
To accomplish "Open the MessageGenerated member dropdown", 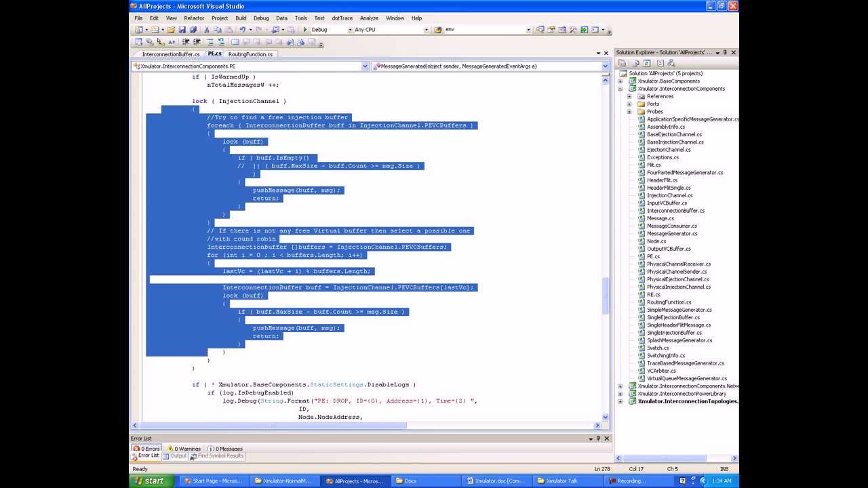I will 605,66.
